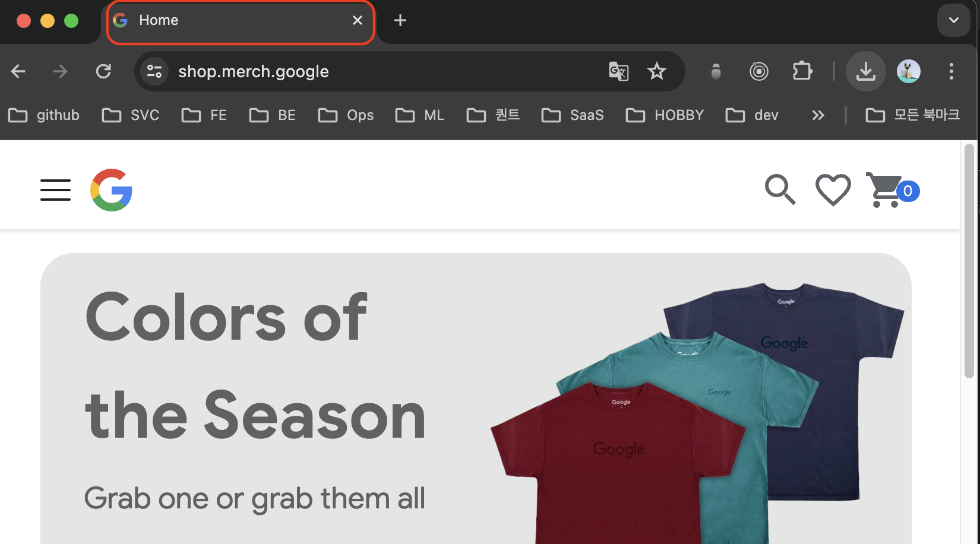Open the Chrome profile avatar
Viewport: 980px width, 544px height.
[x=909, y=71]
